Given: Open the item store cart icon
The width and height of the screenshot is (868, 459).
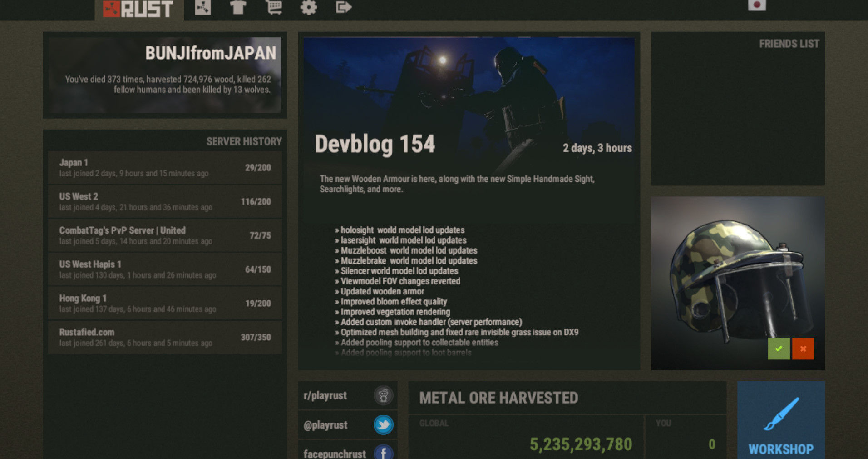Looking at the screenshot, I should point(274,7).
